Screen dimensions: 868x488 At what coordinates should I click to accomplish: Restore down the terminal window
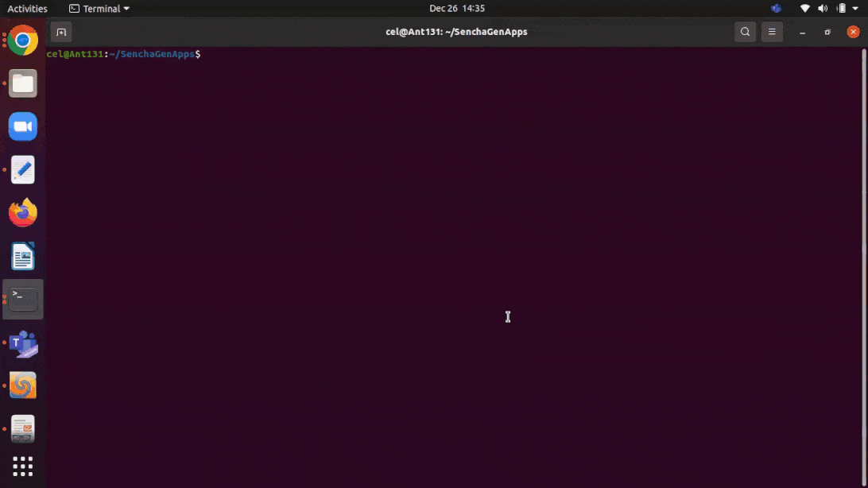pos(827,32)
